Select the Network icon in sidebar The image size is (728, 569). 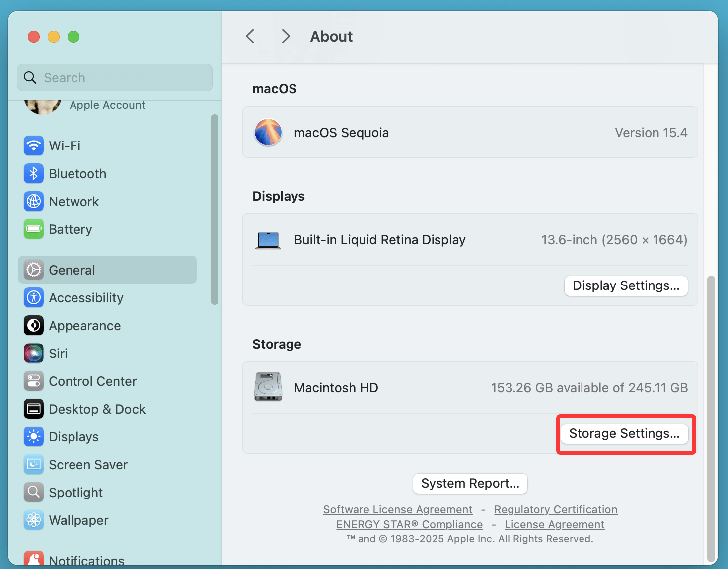73,201
